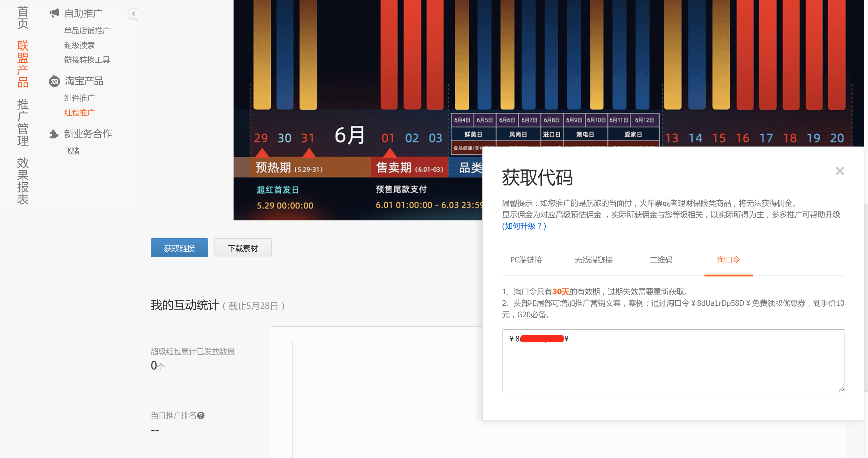This screenshot has height=458, width=868.
Task: Open 链接转换工具 in the sidebar
Action: [x=87, y=60]
